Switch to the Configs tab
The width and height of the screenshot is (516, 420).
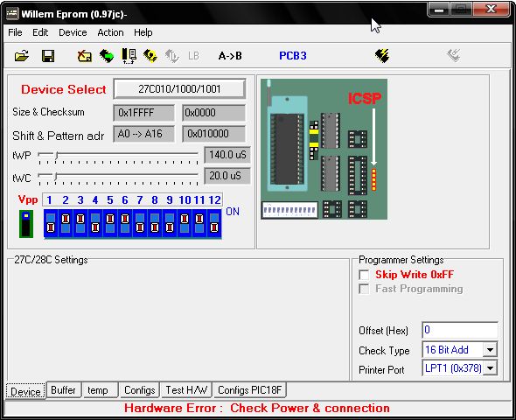[x=139, y=390]
